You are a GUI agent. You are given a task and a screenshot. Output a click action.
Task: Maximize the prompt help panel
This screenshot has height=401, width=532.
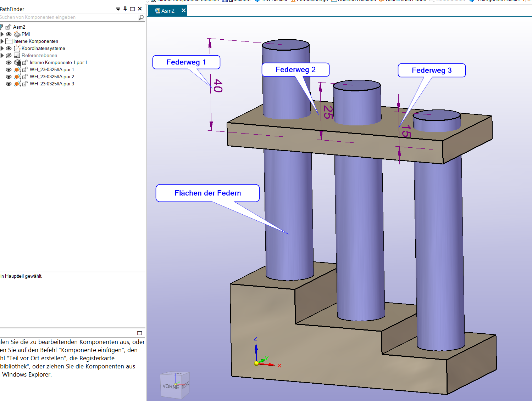139,333
